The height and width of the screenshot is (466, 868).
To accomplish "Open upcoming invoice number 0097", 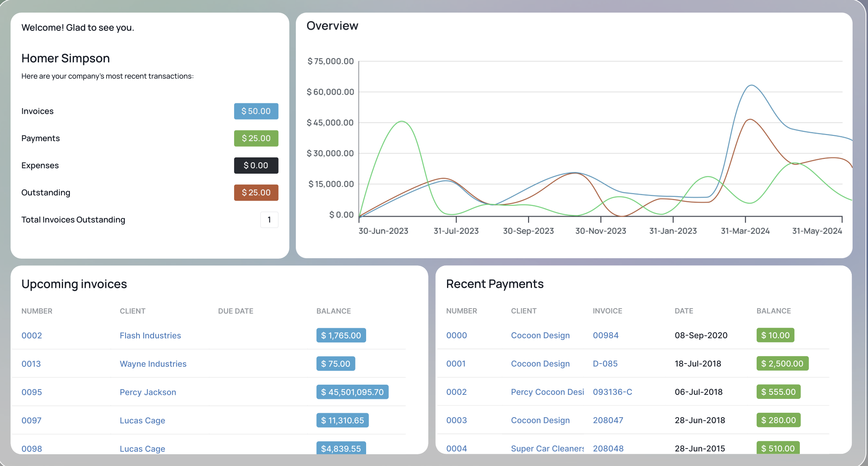I will click(x=31, y=420).
